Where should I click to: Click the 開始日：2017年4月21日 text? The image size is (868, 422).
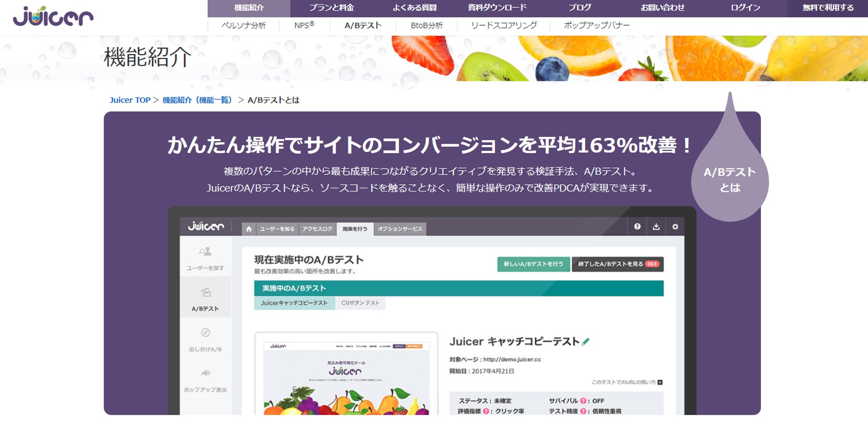pyautogui.click(x=482, y=371)
